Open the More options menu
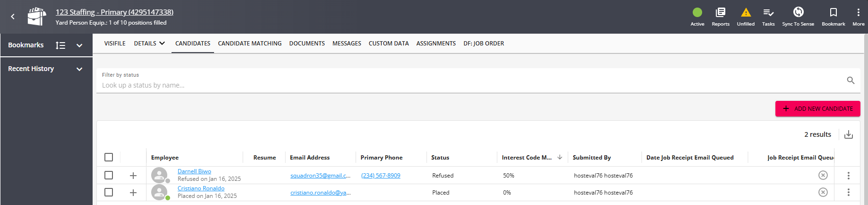 [x=858, y=13]
